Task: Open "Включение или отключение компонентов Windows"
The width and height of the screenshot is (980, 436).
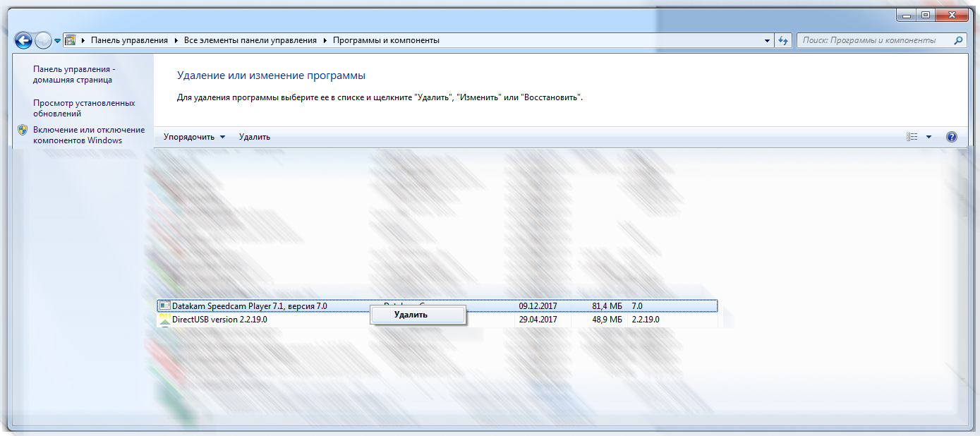Action: pos(88,135)
